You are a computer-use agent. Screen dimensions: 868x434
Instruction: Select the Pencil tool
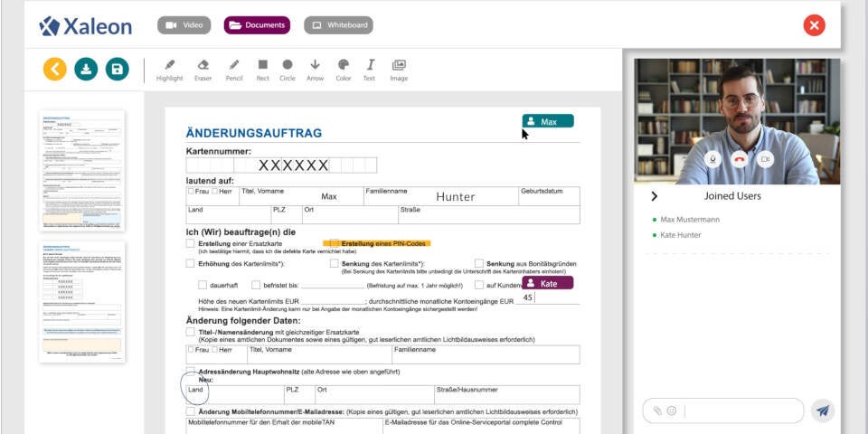click(x=234, y=71)
